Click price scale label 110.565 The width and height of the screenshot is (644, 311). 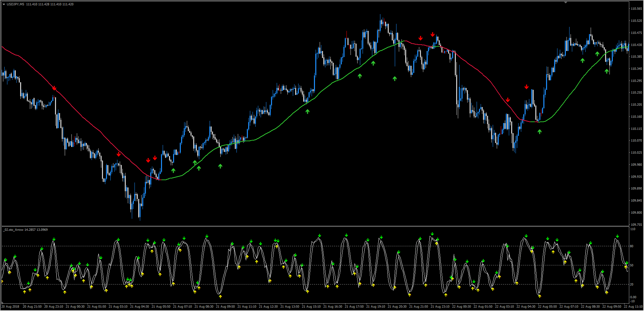click(636, 9)
